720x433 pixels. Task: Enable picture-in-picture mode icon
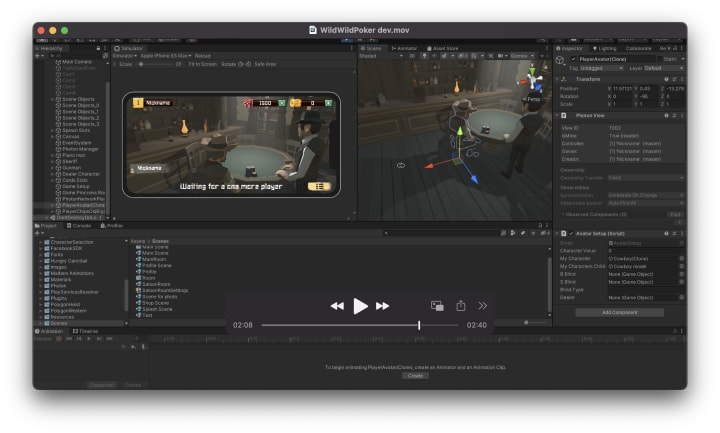pyautogui.click(x=437, y=306)
